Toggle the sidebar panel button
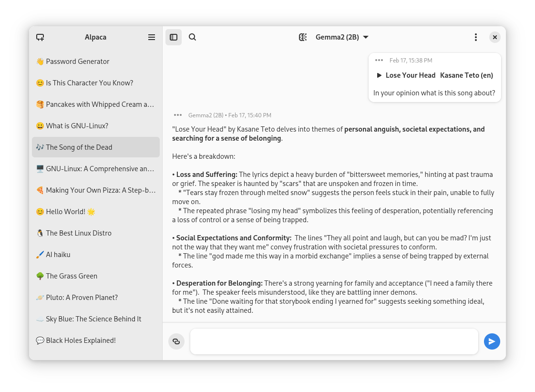The height and width of the screenshot is (392, 535). [x=174, y=37]
